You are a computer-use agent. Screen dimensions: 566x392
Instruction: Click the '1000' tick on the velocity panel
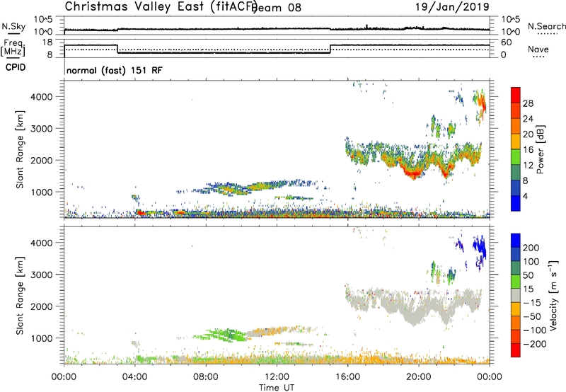(x=42, y=338)
